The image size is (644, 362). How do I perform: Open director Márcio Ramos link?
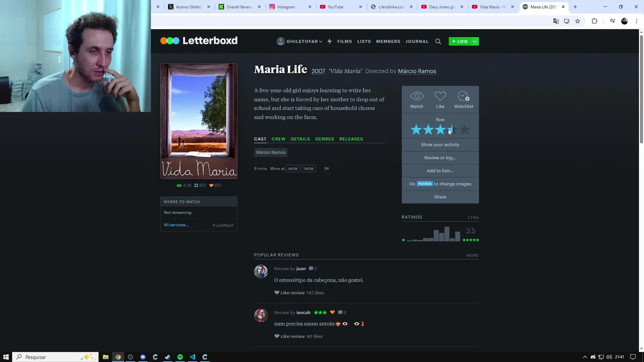pos(417,71)
